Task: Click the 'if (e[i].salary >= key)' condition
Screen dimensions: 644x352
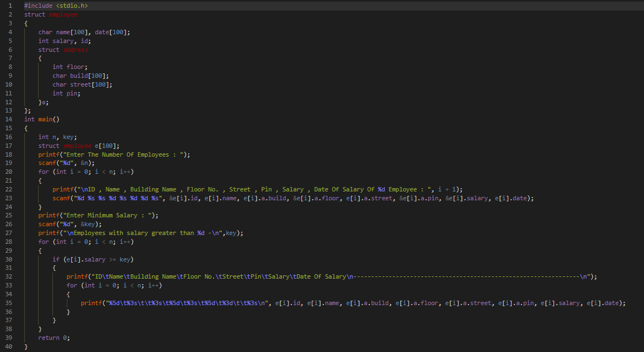Action: click(x=93, y=259)
